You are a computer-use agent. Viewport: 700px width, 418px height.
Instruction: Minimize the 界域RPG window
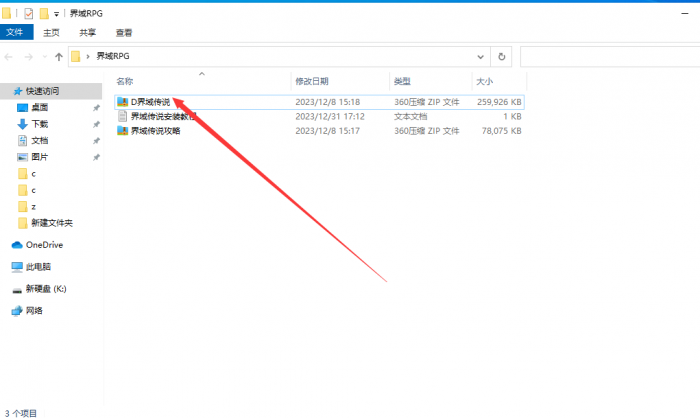coord(685,14)
